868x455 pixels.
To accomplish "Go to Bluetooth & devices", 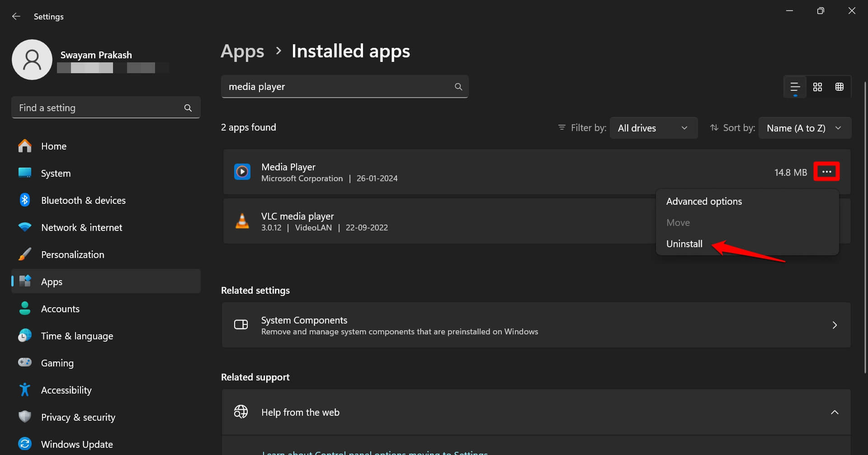I will [106, 200].
